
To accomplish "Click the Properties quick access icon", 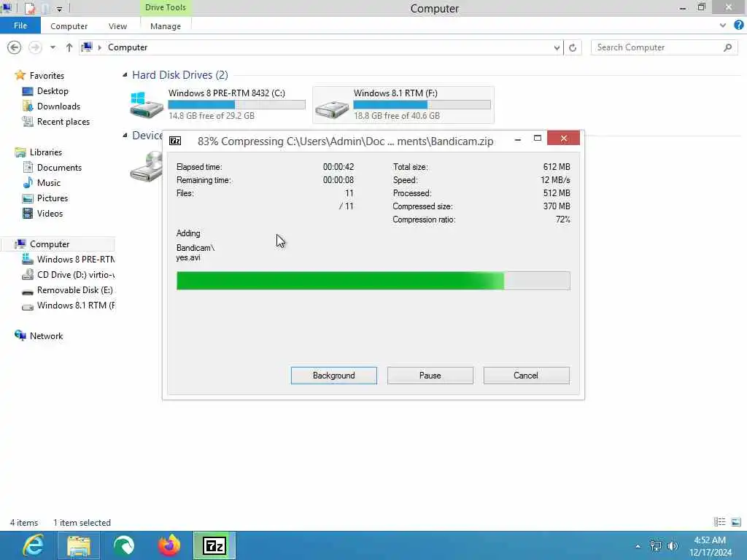I will pos(29,8).
